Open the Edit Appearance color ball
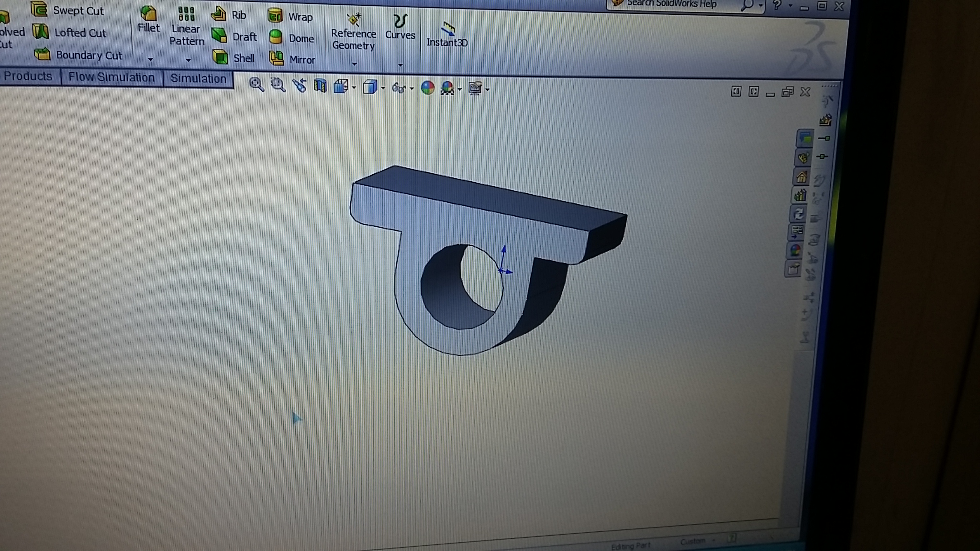980x551 pixels. tap(427, 88)
